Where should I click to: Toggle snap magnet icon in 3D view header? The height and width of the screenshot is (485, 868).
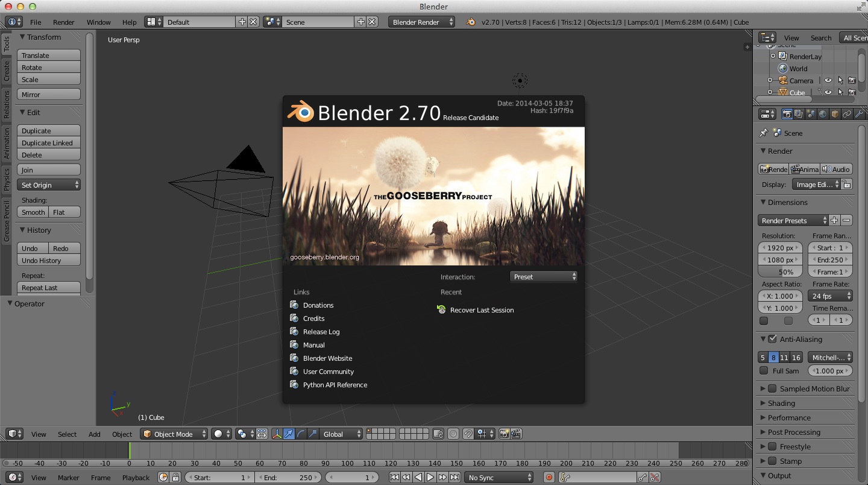[468, 434]
